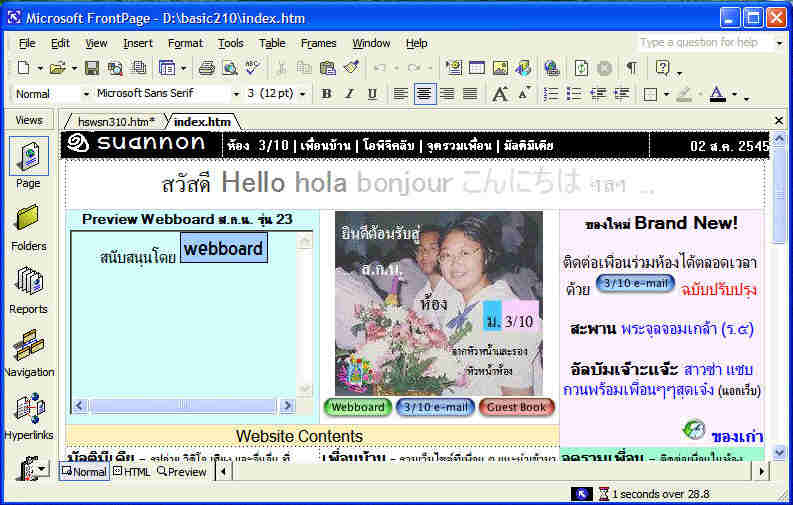
Task: Click the Decrease Indent icon
Action: point(598,94)
